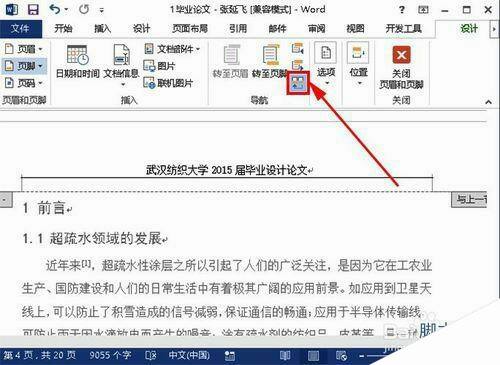500x365 pixels.
Task: Switch to Print Layout view icon
Action: [313, 356]
